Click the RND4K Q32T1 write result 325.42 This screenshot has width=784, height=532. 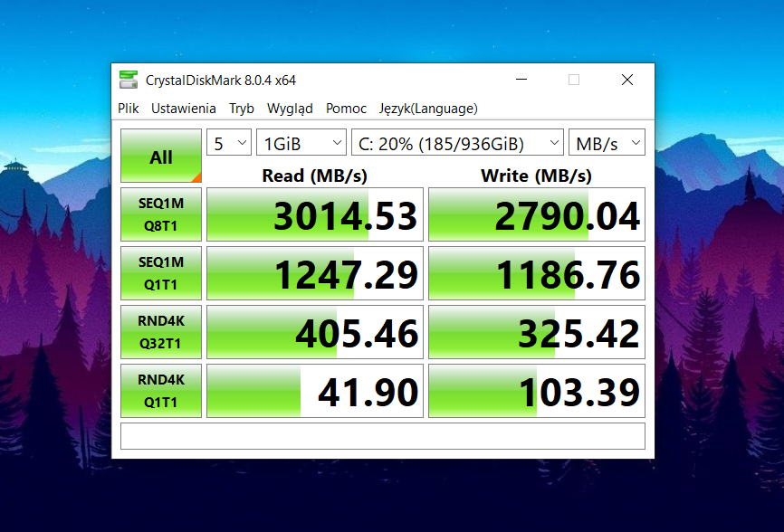point(537,332)
